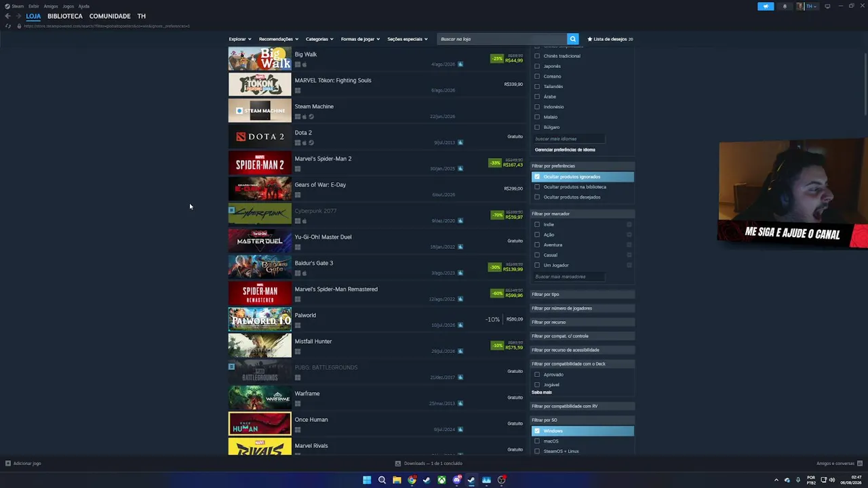
Task: Expand the Recomendações dropdown
Action: click(278, 39)
